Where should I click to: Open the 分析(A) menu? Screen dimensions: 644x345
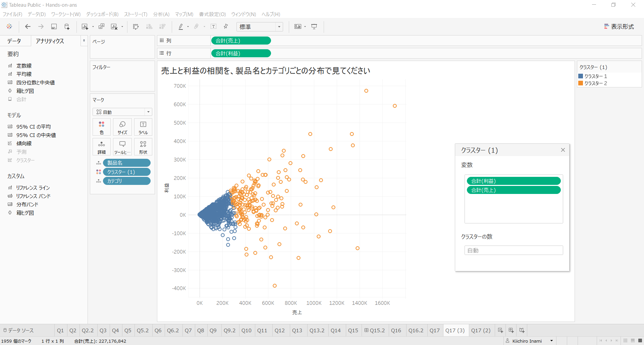tap(161, 14)
